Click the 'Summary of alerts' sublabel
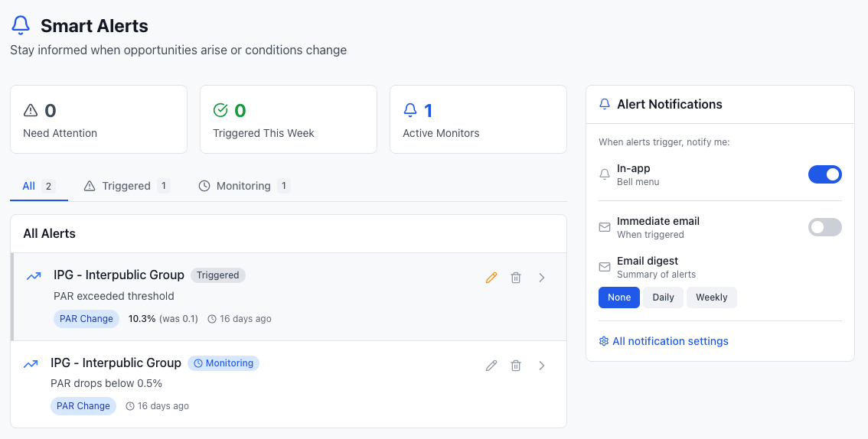 (x=657, y=275)
